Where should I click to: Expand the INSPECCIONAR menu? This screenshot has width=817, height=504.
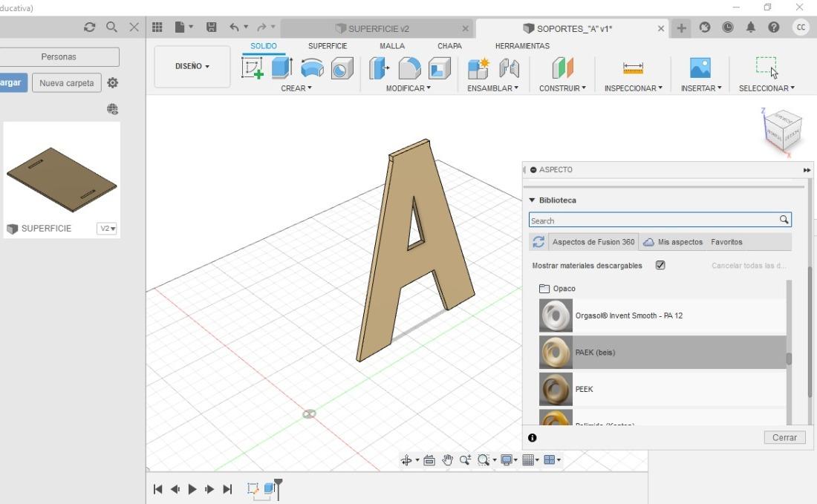click(633, 88)
